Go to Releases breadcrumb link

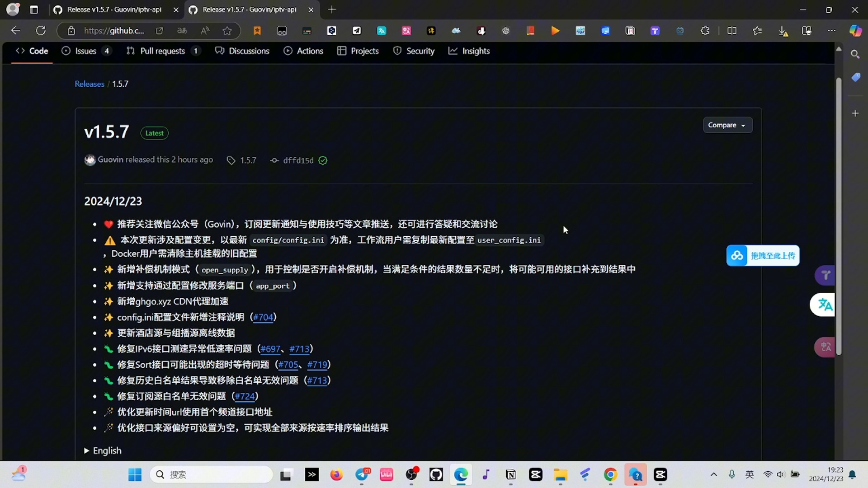90,84
